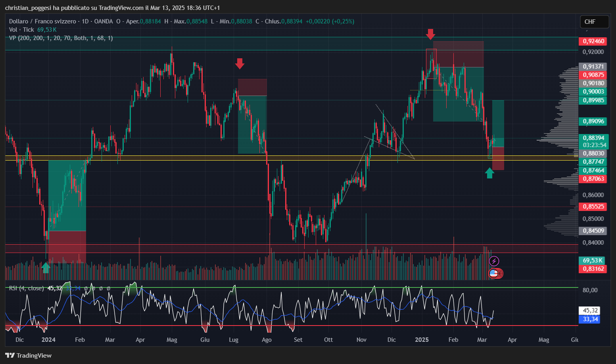Click the green 0,89096 price label
This screenshot has width=616, height=364.
click(x=593, y=121)
